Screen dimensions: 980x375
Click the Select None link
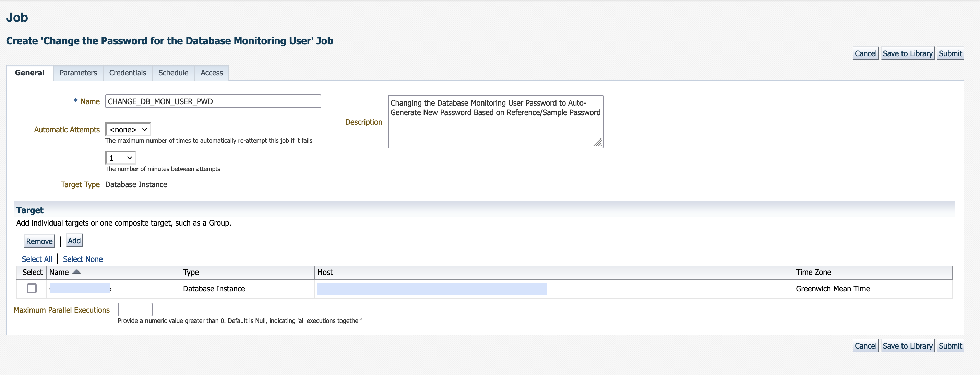83,259
